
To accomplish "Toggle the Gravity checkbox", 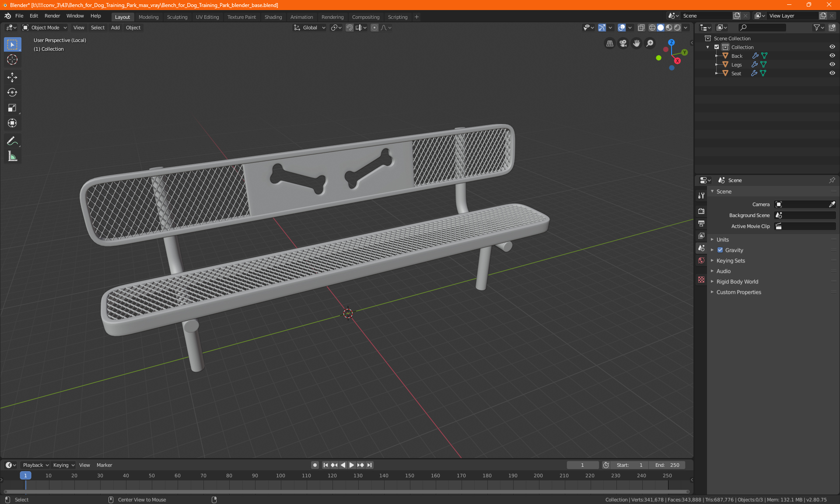I will tap(720, 250).
